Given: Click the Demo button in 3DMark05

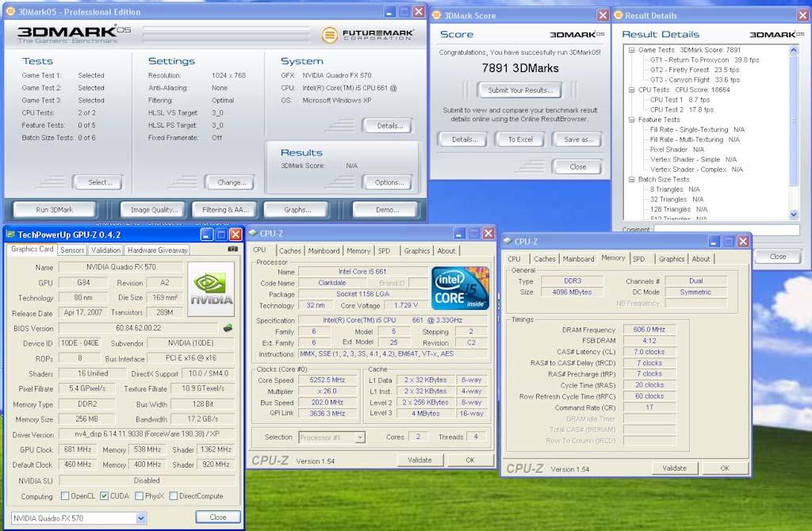Looking at the screenshot, I should (387, 209).
